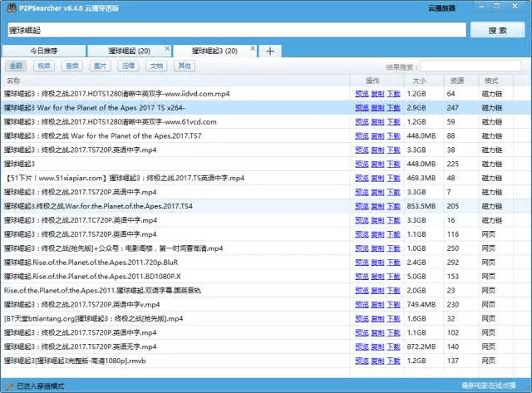Click 预览 link for www.iidvd.com.mp4 row

[362, 94]
